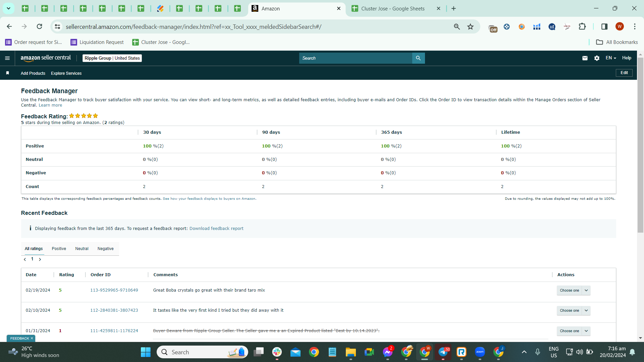Select the Neutral feedback tab
The height and width of the screenshot is (362, 644).
click(82, 249)
